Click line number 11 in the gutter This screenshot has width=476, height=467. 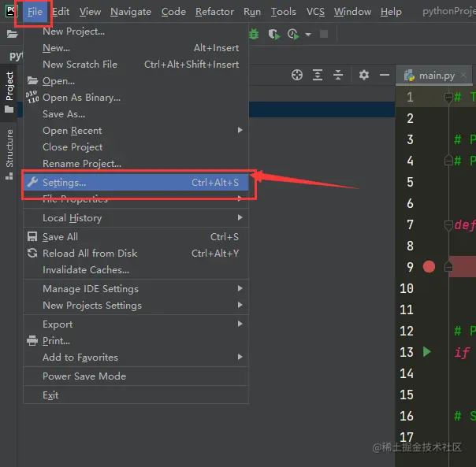pos(407,309)
